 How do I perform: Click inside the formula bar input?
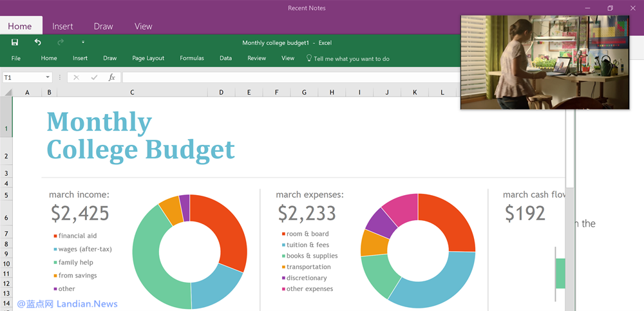290,77
